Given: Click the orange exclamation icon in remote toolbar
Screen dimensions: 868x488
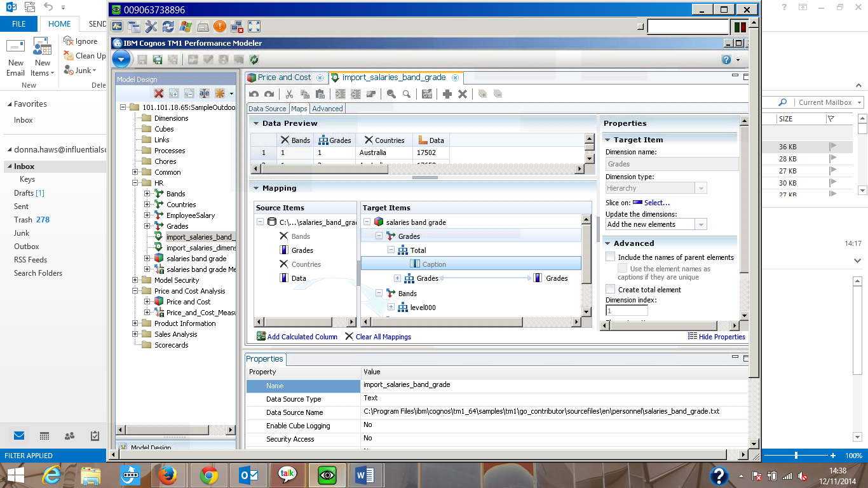Looking at the screenshot, I should (x=220, y=27).
